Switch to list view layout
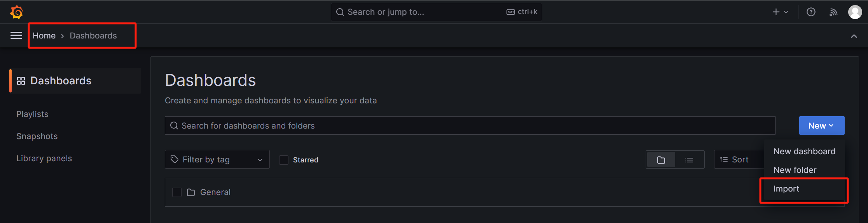Screen dimensions: 868x223 [x=689, y=160]
